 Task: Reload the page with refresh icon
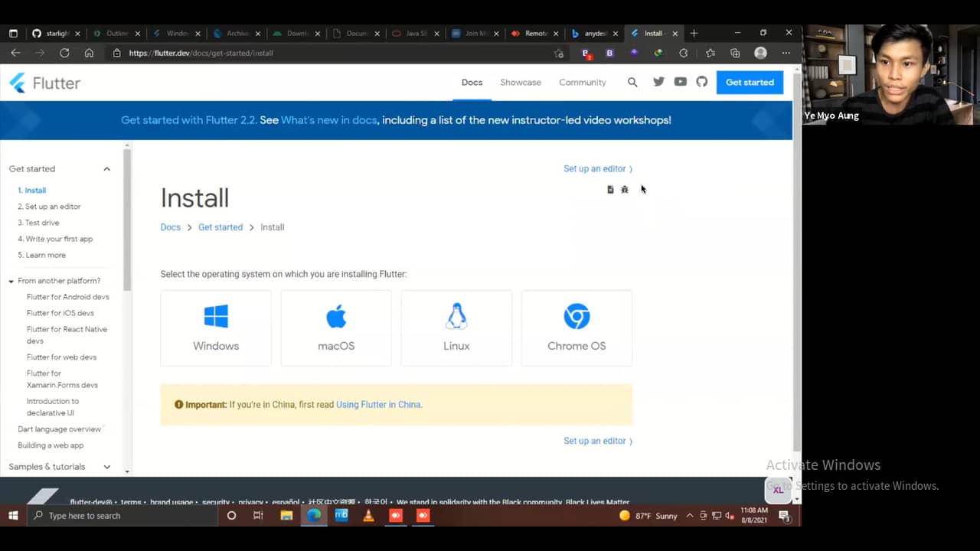coord(64,53)
